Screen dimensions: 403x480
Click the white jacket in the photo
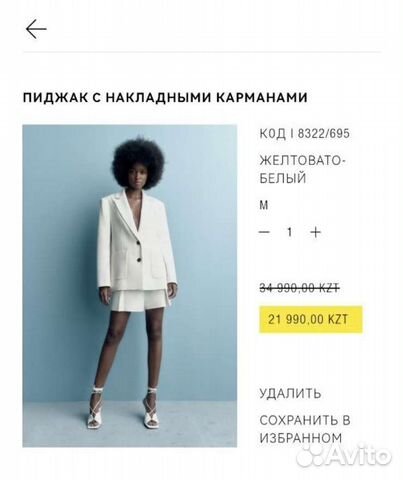pos(137,242)
